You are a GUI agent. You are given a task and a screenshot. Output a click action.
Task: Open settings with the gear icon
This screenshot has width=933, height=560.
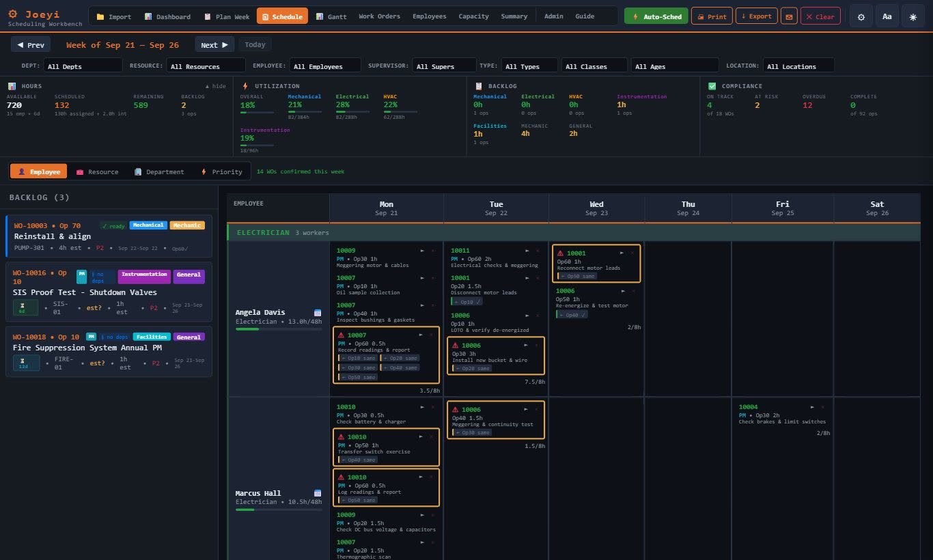[x=861, y=16]
